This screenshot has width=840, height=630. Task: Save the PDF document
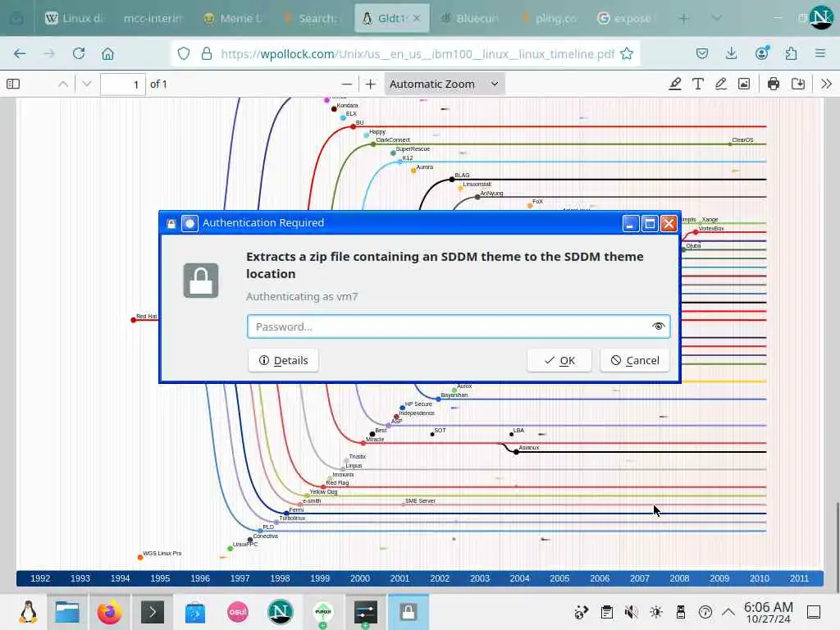click(x=797, y=84)
